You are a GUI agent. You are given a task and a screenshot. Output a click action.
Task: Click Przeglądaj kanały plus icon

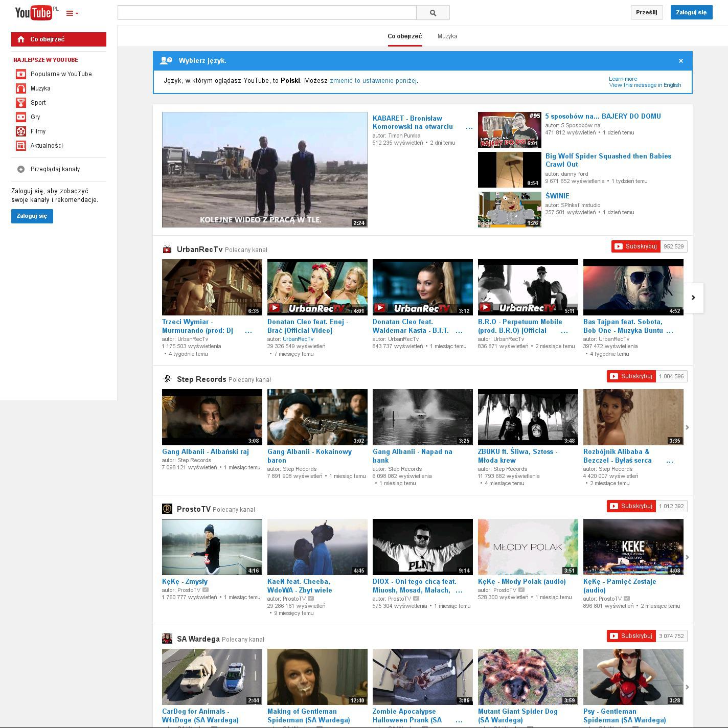21,169
